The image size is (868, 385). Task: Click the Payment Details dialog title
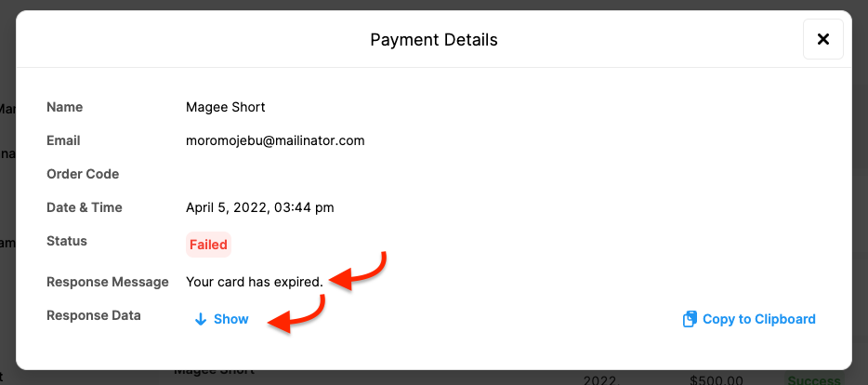pos(434,40)
